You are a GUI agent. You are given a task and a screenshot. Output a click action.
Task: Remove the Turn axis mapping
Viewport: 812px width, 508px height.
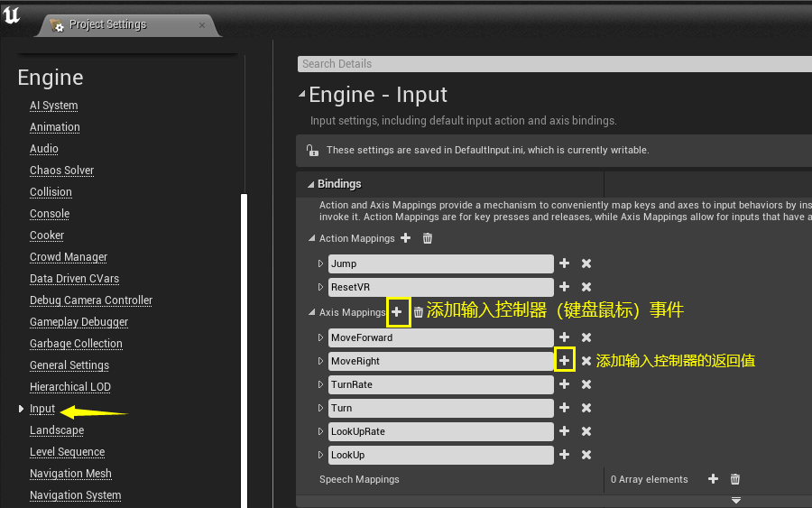(586, 408)
